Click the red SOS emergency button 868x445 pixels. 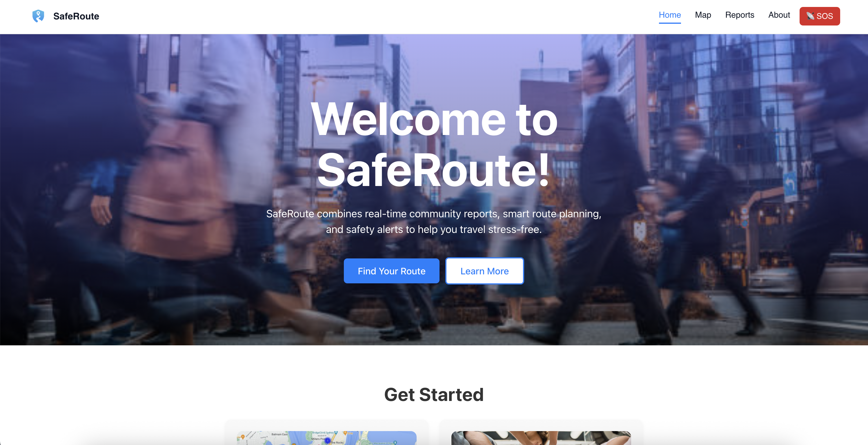(820, 16)
